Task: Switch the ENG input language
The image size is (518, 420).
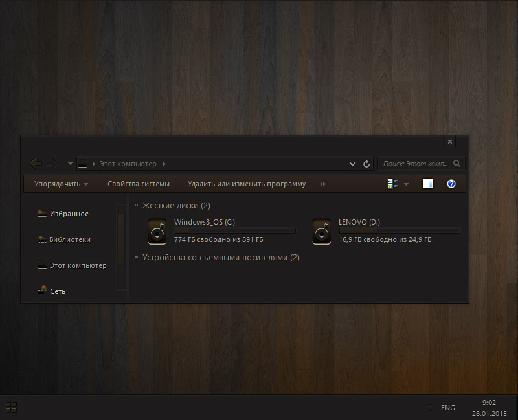Action: pyautogui.click(x=447, y=408)
